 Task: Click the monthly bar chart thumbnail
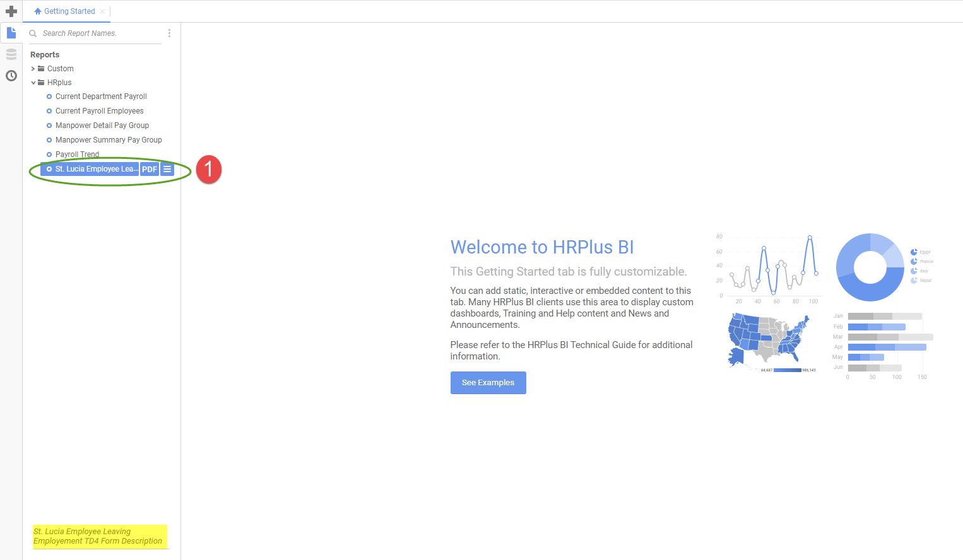tap(882, 346)
